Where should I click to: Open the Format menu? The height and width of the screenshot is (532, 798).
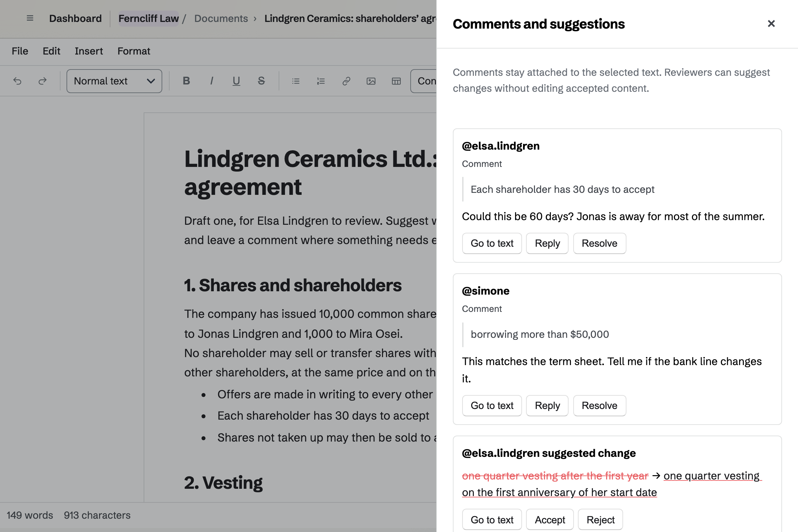tap(134, 51)
